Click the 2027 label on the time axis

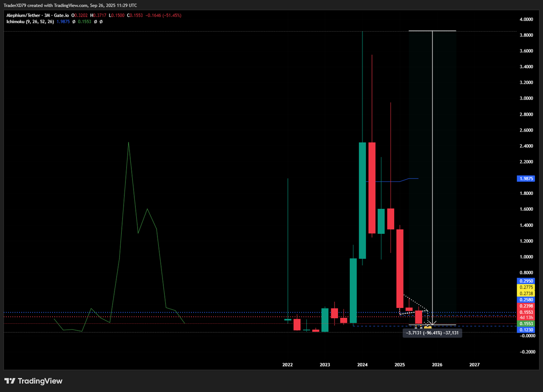[x=475, y=364]
